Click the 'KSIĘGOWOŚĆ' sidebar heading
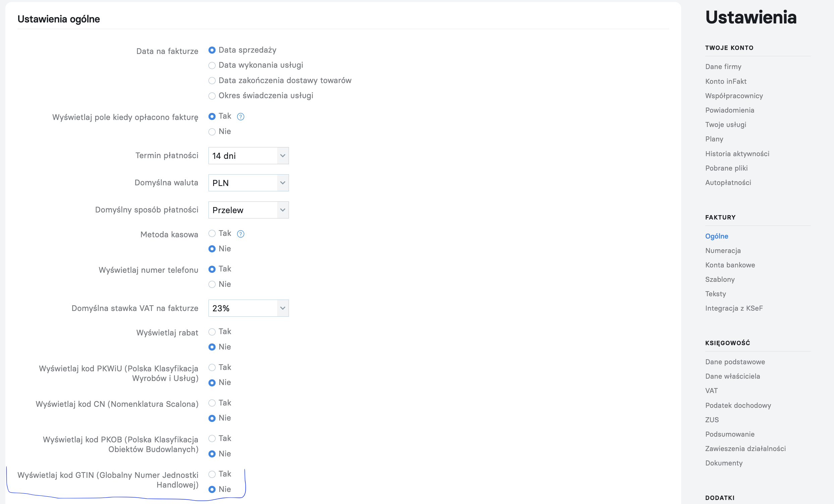 [x=727, y=343]
